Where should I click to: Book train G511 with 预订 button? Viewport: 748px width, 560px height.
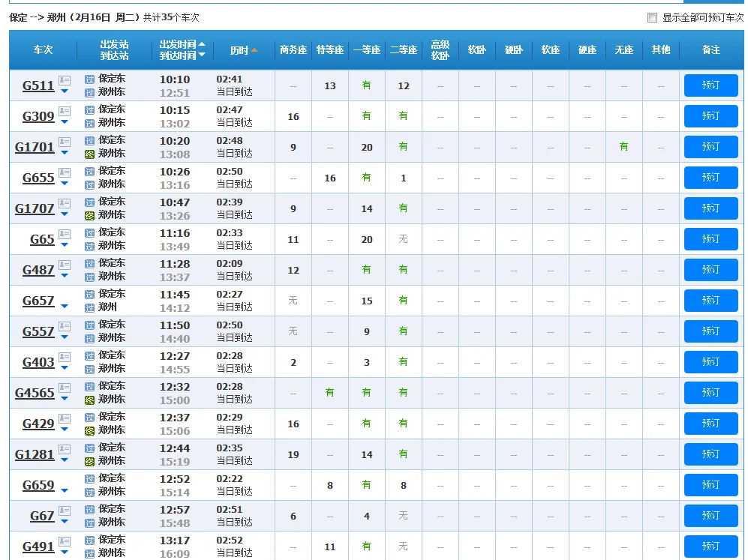(710, 85)
